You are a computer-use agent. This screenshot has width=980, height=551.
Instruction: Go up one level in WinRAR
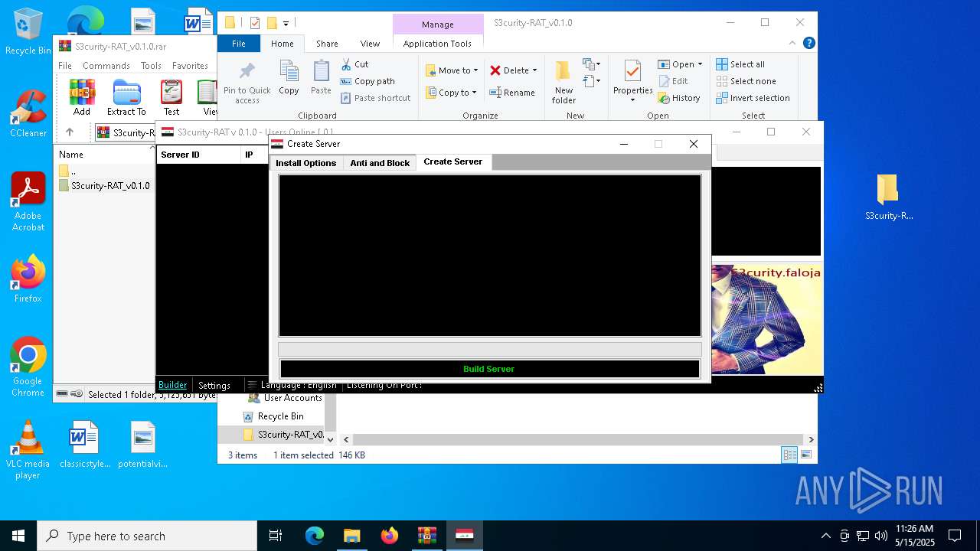click(70, 132)
